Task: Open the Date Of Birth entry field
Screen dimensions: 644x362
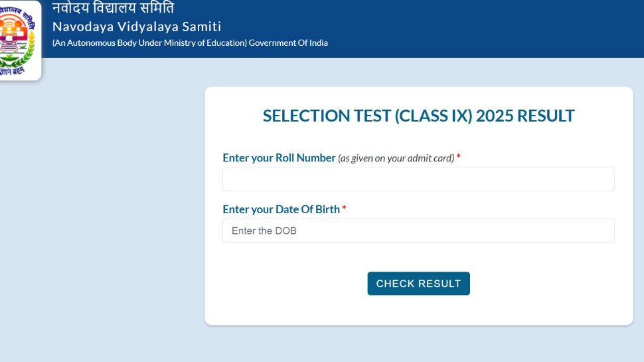Action: coord(418,231)
